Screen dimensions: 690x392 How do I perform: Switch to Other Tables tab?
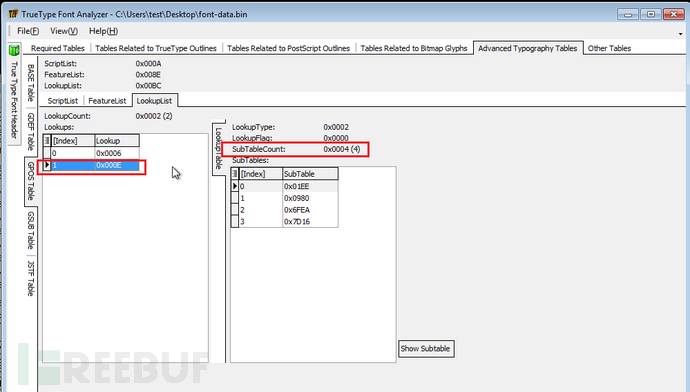pyautogui.click(x=609, y=48)
